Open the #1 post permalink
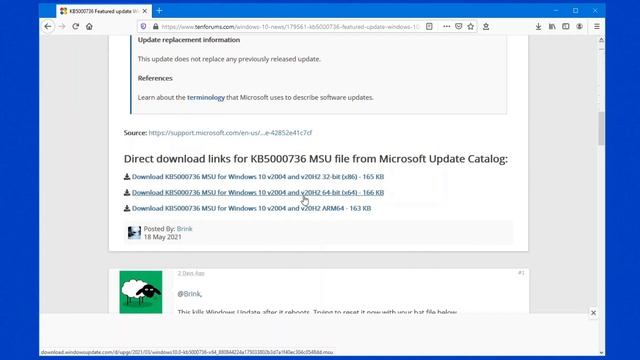 (521, 273)
